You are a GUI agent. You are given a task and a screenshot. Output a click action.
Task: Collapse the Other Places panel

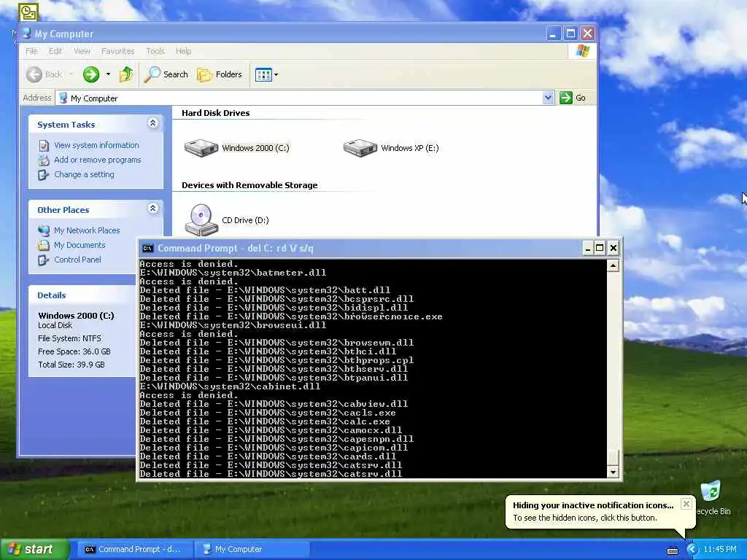[152, 209]
